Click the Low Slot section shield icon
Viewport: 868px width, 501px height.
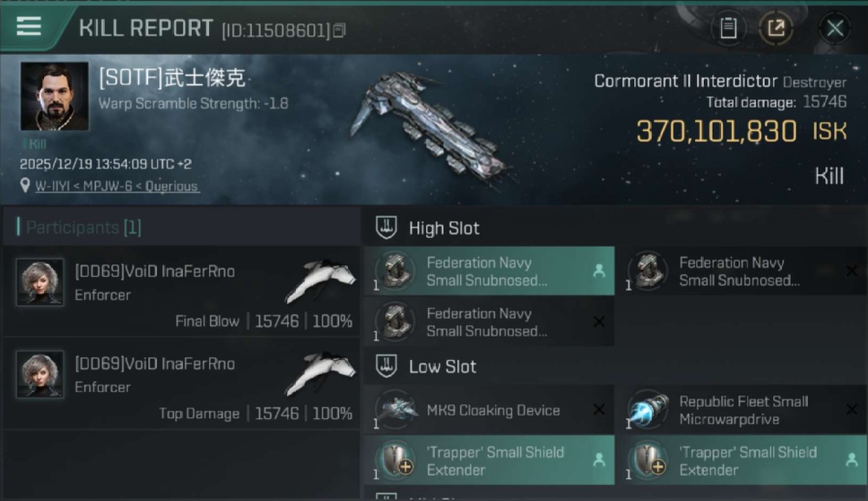click(386, 366)
